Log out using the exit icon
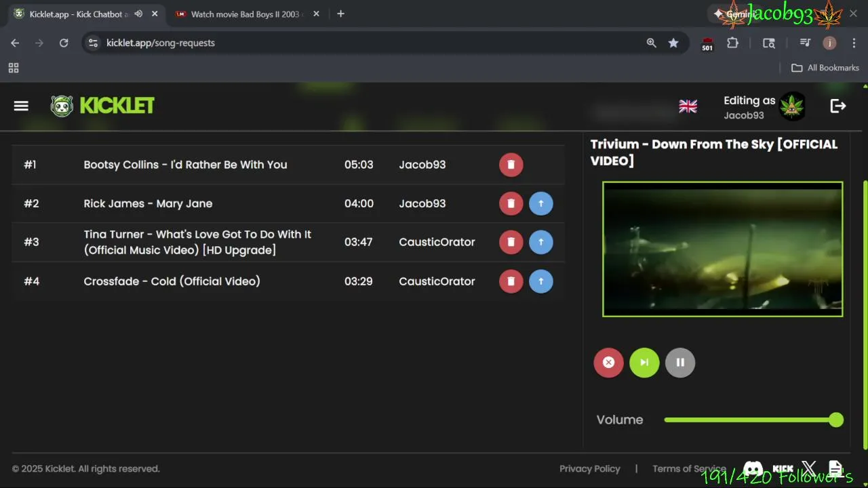Viewport: 868px width, 488px height. 838,106
